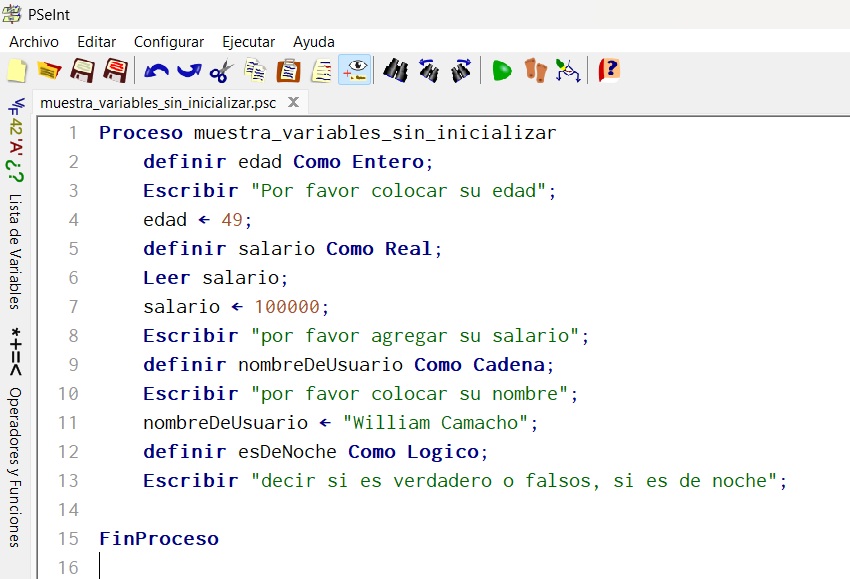Open the Ejecutar menu
This screenshot has width=850, height=579.
click(248, 42)
